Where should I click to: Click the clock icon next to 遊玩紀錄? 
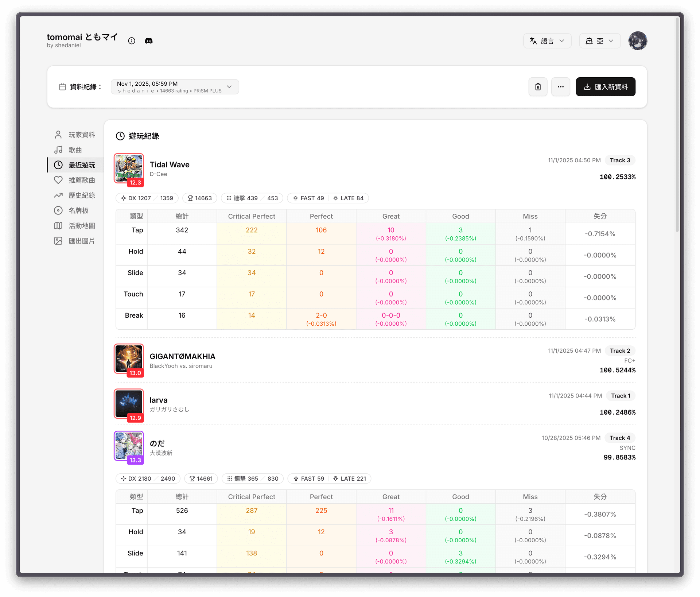pos(120,136)
